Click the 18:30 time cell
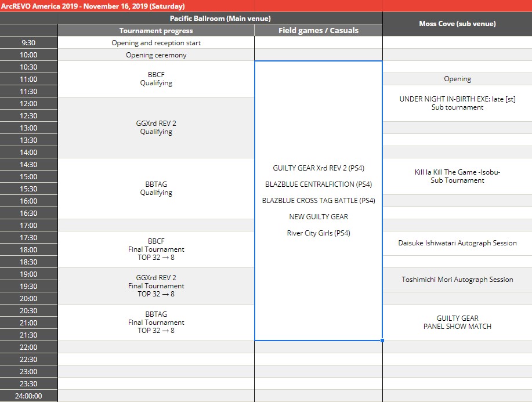The width and height of the screenshot is (532, 402). pyautogui.click(x=28, y=262)
